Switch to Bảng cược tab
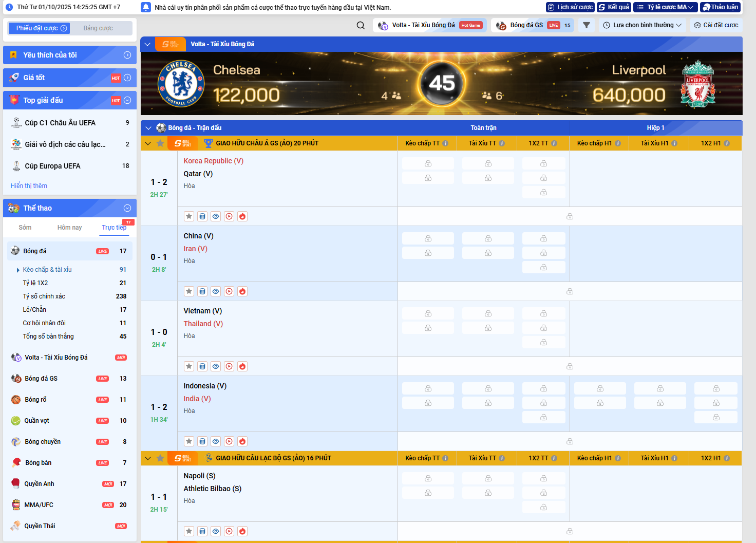Image resolution: width=756 pixels, height=543 pixels. [98, 28]
